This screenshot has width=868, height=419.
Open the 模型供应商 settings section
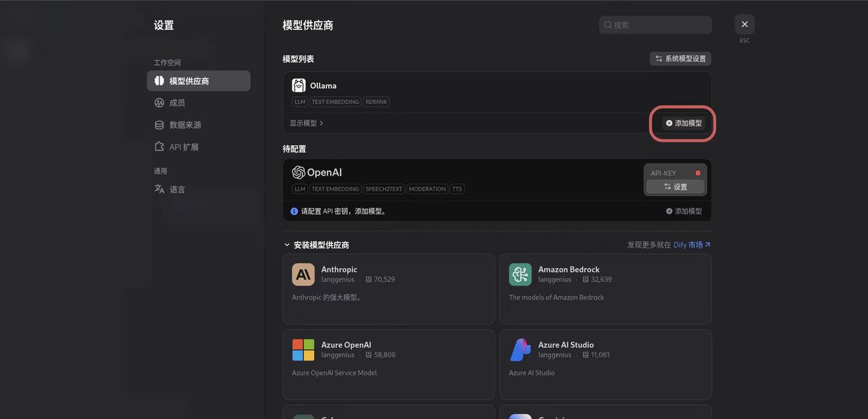(198, 81)
